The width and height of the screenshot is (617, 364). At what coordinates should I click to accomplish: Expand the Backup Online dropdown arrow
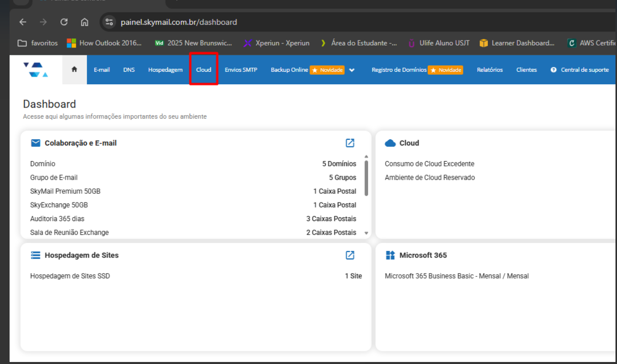pyautogui.click(x=352, y=70)
